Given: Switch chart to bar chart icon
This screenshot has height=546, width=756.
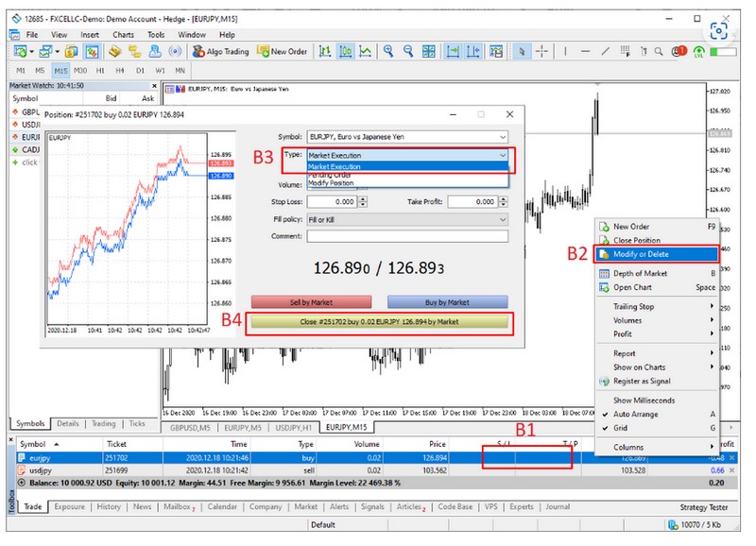Looking at the screenshot, I should click(x=325, y=51).
